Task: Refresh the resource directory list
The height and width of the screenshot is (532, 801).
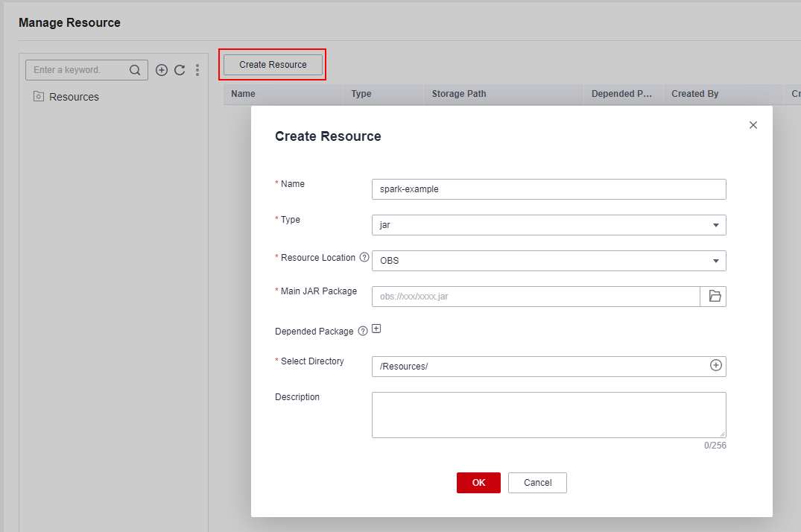Action: click(180, 70)
